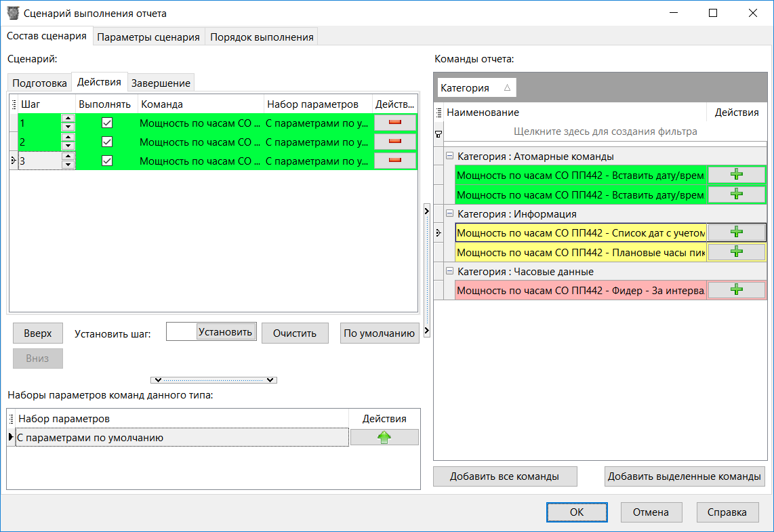Add 'Фидер - За интервал' command via plus icon

pyautogui.click(x=736, y=289)
